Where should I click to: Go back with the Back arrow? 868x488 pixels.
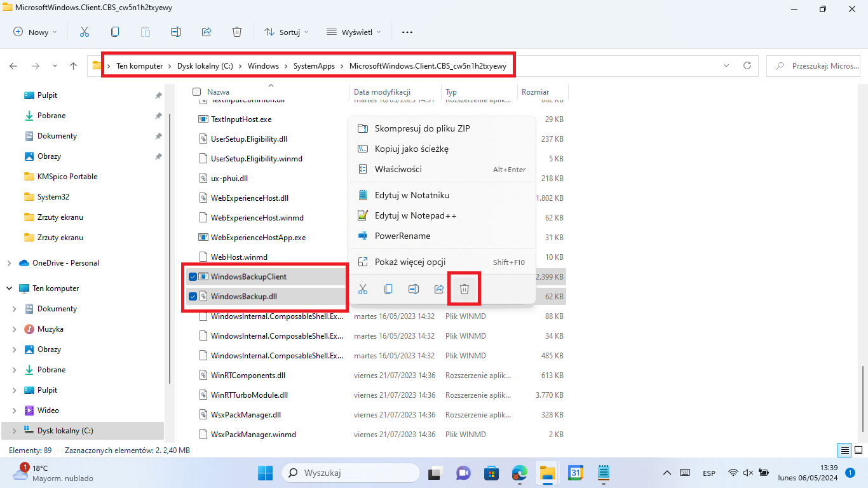tap(13, 65)
